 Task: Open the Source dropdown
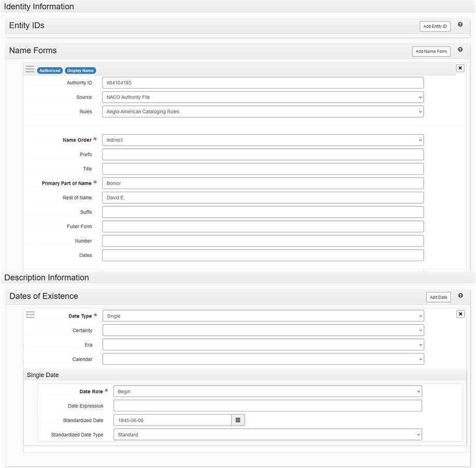tap(262, 97)
